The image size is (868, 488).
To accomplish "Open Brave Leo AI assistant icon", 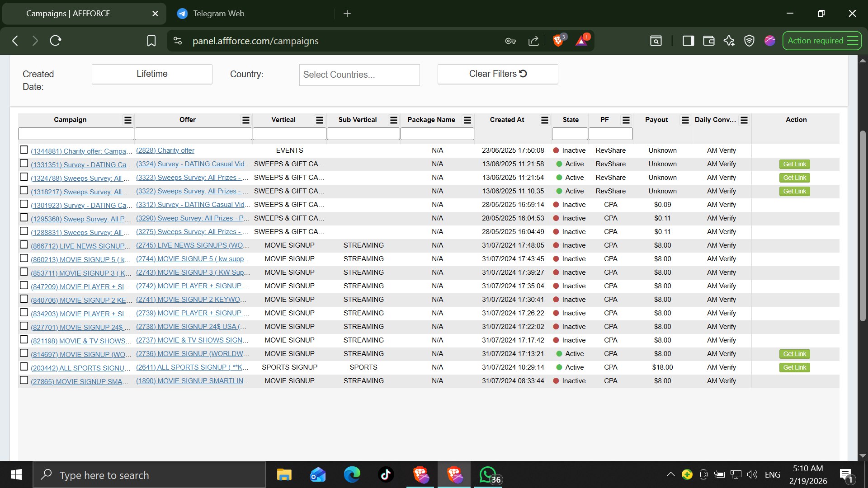I will [x=729, y=41].
